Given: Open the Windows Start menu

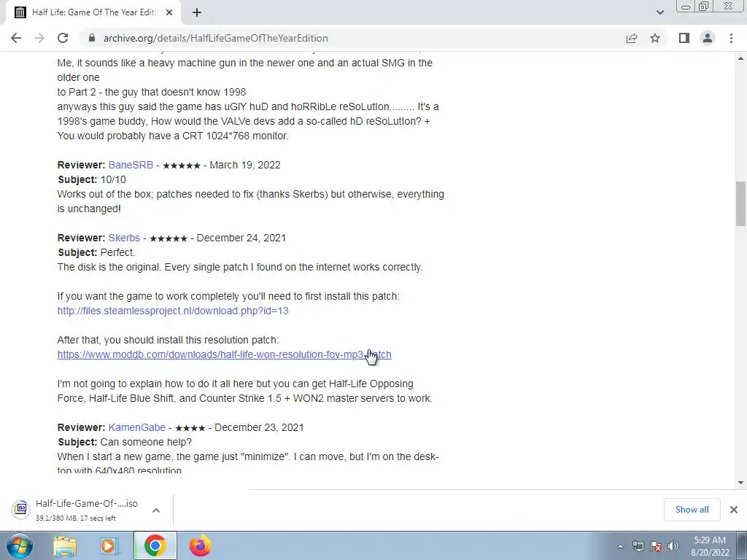Looking at the screenshot, I should coord(20,545).
